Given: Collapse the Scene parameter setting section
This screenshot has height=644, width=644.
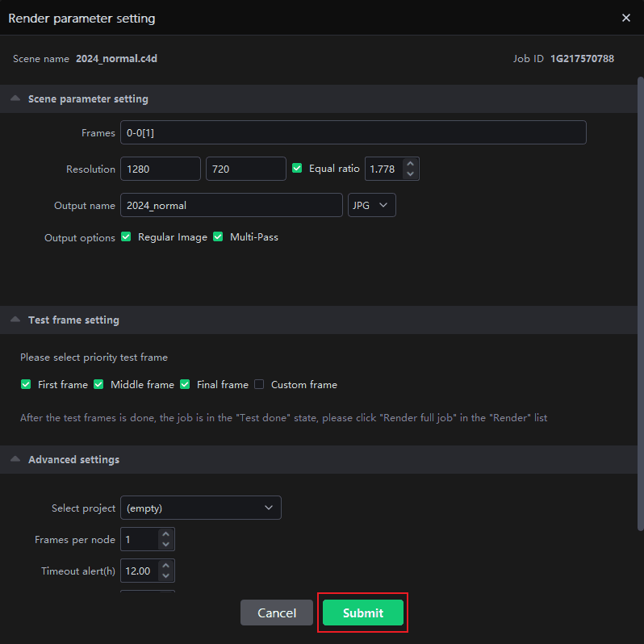Looking at the screenshot, I should click(15, 98).
